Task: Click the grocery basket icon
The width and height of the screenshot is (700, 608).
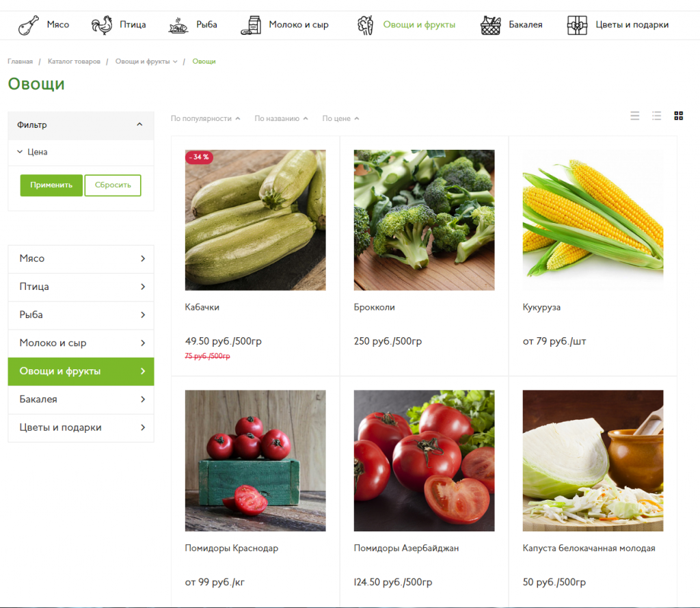Action: tap(491, 25)
